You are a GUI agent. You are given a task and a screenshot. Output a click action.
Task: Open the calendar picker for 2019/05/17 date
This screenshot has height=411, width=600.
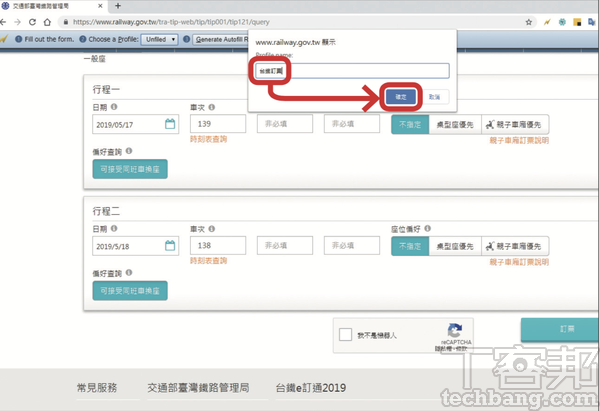[x=170, y=124]
